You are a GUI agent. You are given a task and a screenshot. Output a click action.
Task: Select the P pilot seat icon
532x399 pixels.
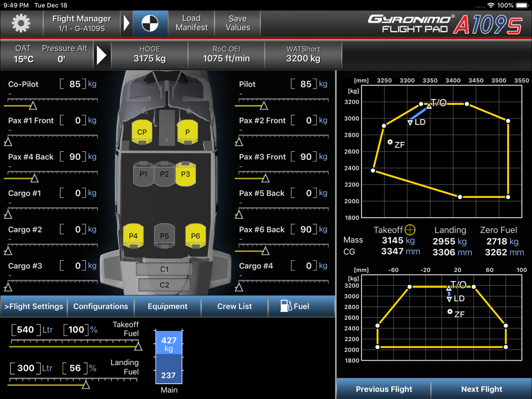188,132
